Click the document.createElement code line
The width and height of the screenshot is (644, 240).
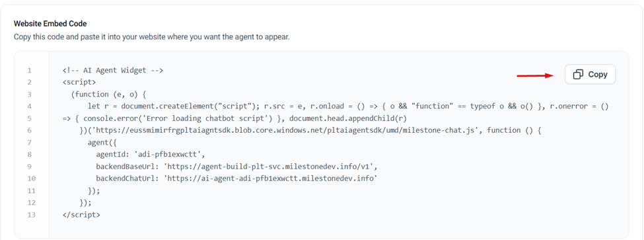(348, 106)
